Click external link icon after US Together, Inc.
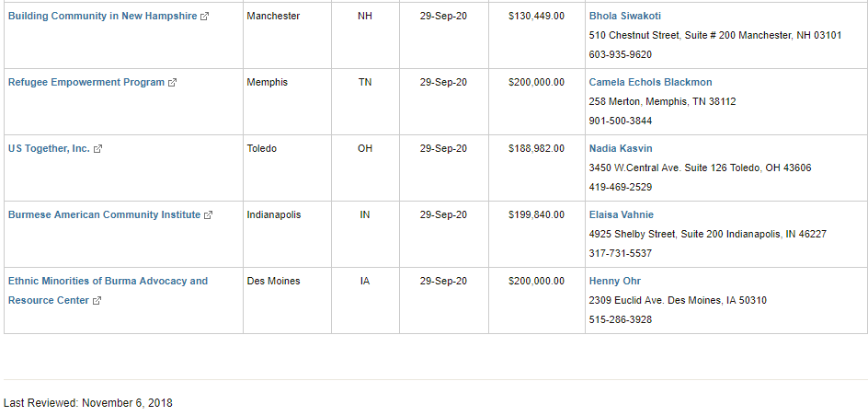 coord(98,149)
